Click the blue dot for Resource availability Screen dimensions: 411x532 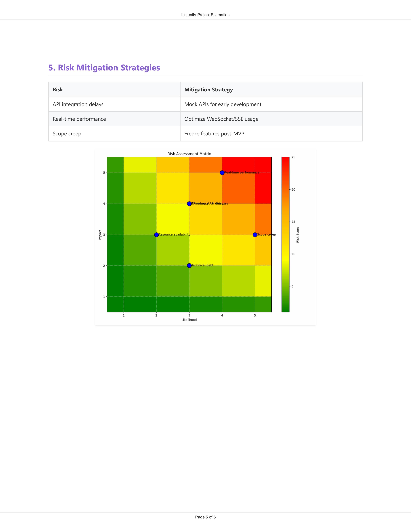[x=157, y=235]
